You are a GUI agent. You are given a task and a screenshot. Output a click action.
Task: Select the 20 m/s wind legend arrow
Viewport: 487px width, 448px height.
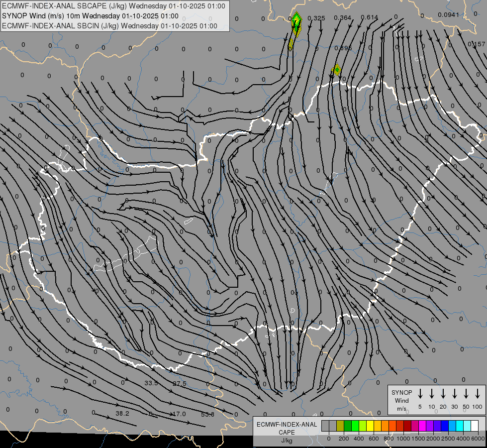pos(443,394)
